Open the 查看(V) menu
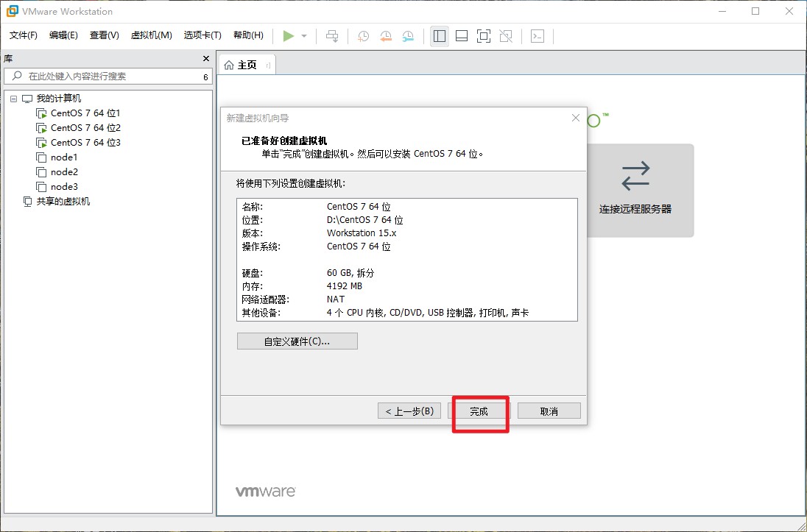This screenshot has width=807, height=532. pos(105,35)
